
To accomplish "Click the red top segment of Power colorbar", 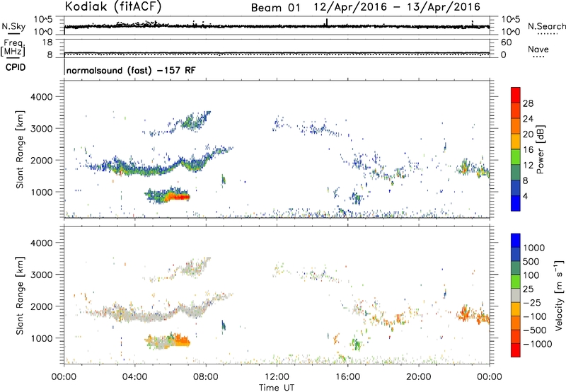I will tap(516, 95).
